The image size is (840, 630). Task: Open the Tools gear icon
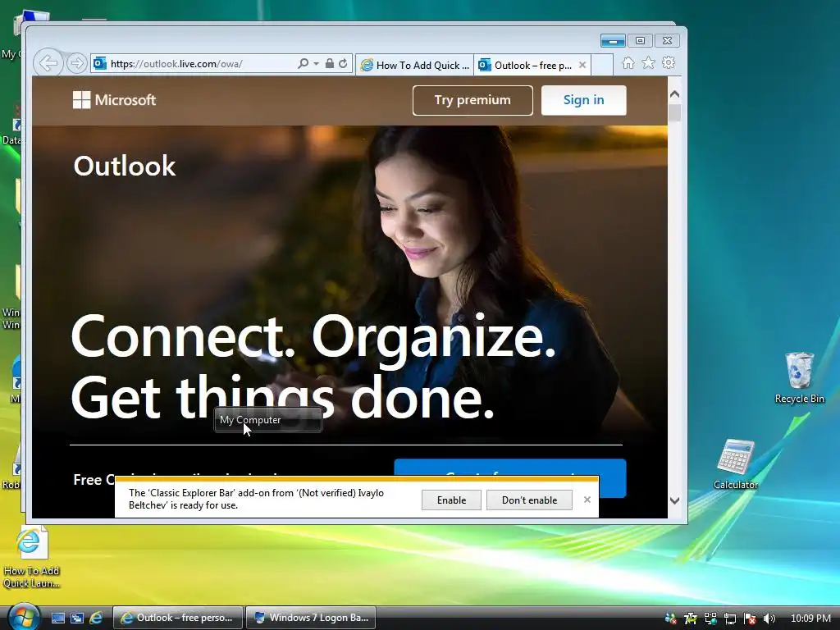668,62
